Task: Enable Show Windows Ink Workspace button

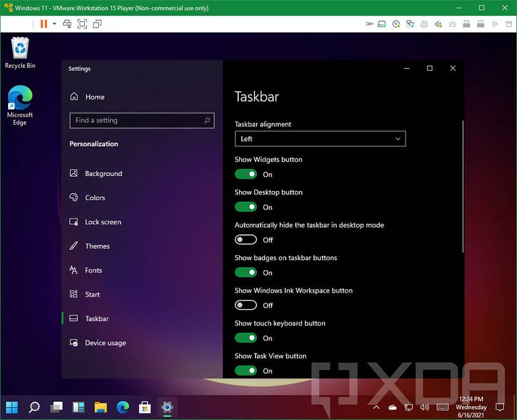Action: coord(246,305)
